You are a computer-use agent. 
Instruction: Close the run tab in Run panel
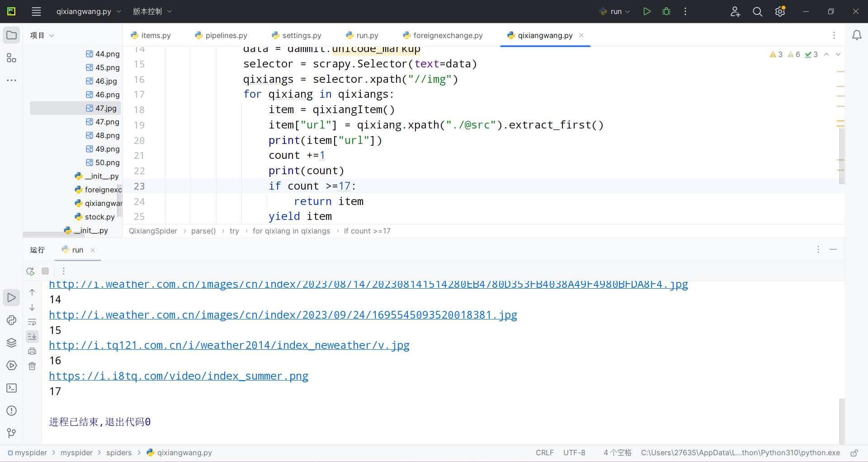pos(93,250)
